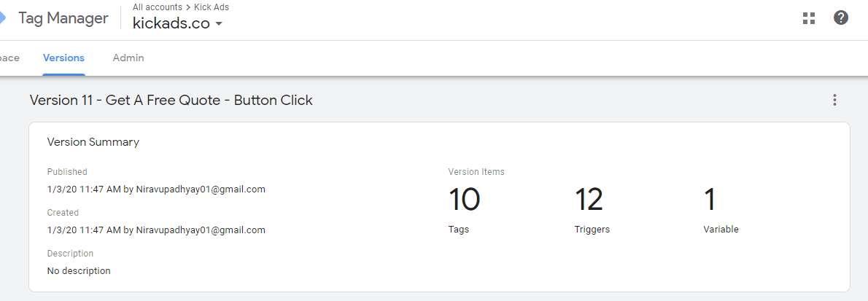Open the version's three-dot options menu
Viewport: 868px width, 301px height.
(x=834, y=100)
